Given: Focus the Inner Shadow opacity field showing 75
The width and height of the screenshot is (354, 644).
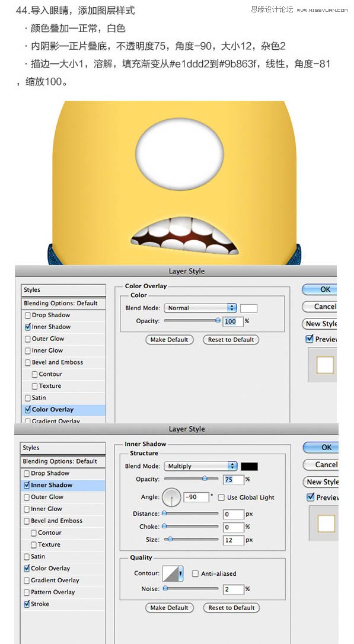Looking at the screenshot, I should tap(234, 479).
